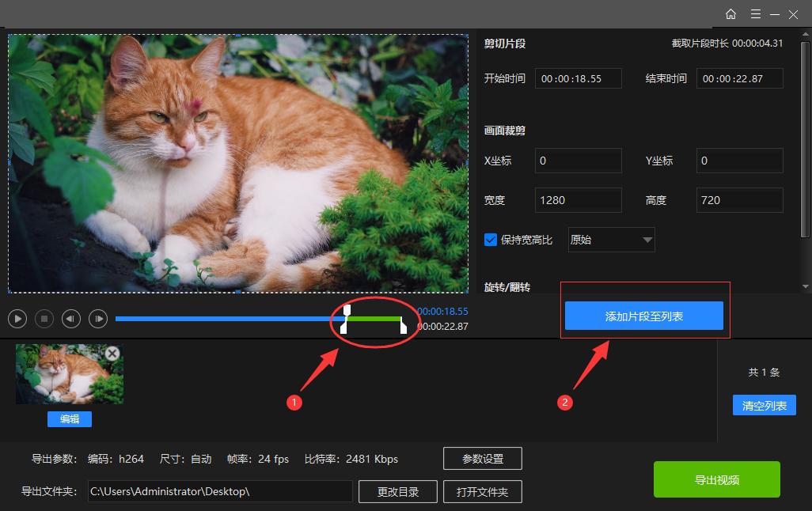The width and height of the screenshot is (812, 511).
Task: Play the video preview
Action: (x=17, y=318)
